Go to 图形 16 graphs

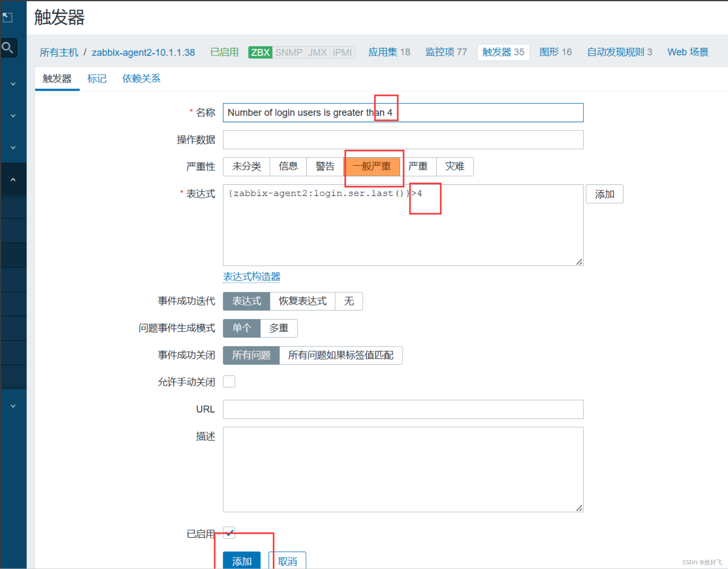(x=556, y=52)
